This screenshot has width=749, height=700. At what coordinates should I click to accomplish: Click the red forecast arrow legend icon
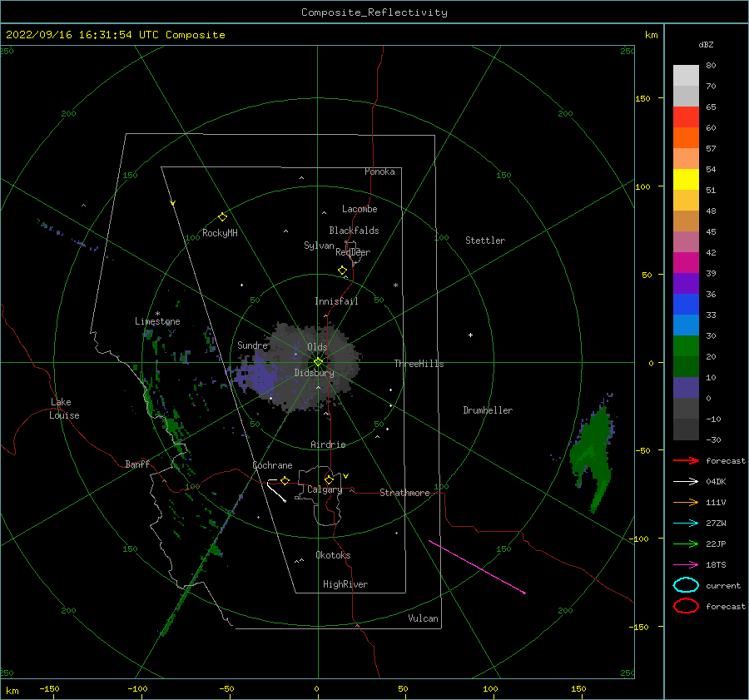[x=686, y=460]
